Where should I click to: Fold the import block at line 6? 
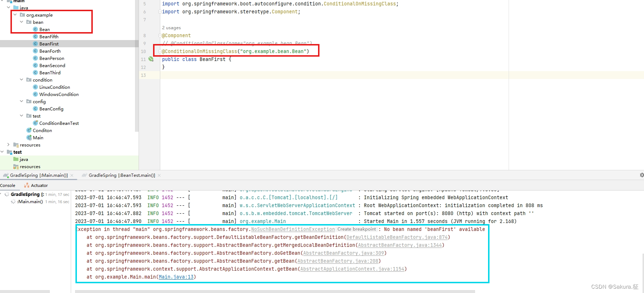[x=160, y=12]
